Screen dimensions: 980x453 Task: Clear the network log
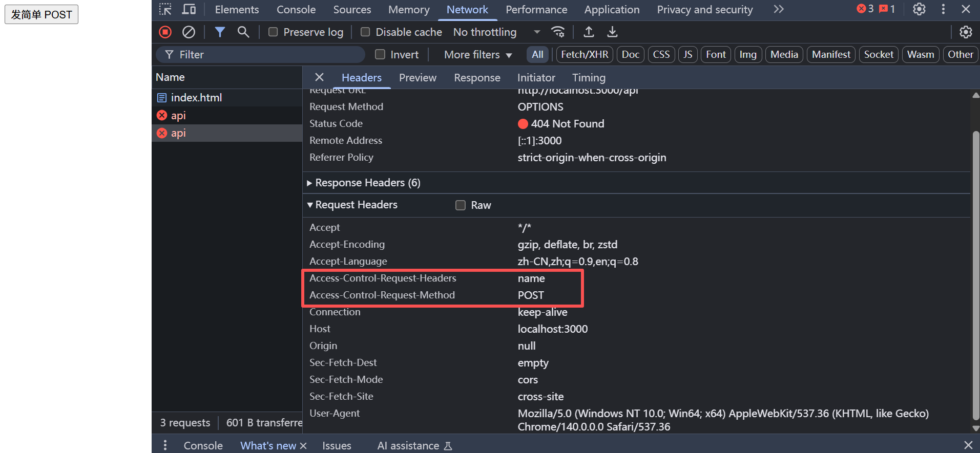pos(189,32)
